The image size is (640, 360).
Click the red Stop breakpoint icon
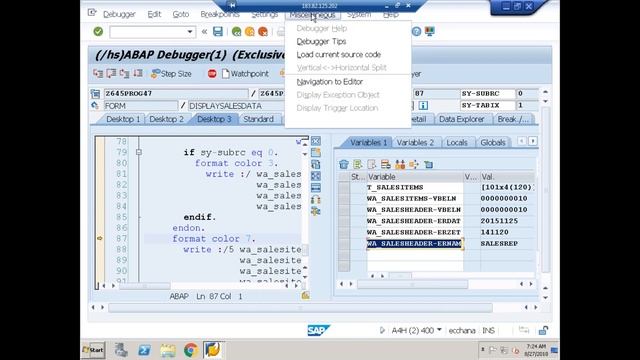tap(212, 73)
